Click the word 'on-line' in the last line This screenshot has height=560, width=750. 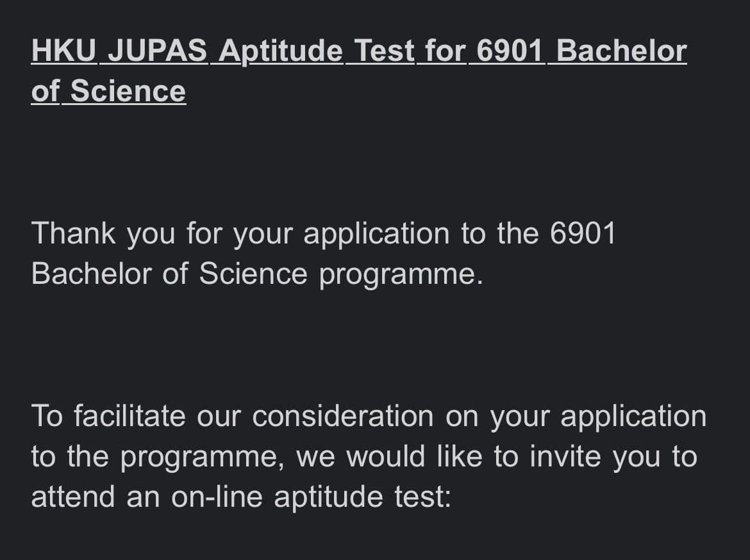[217, 497]
